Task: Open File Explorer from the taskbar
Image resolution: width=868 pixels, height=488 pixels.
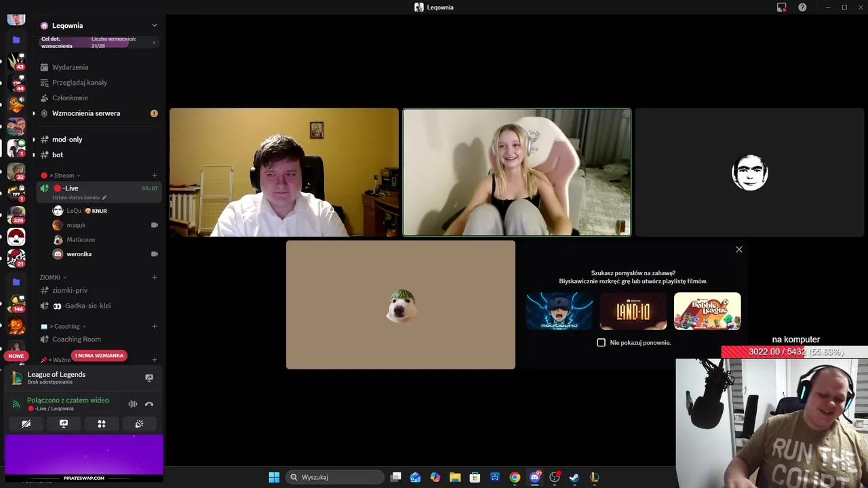Action: coord(455,477)
